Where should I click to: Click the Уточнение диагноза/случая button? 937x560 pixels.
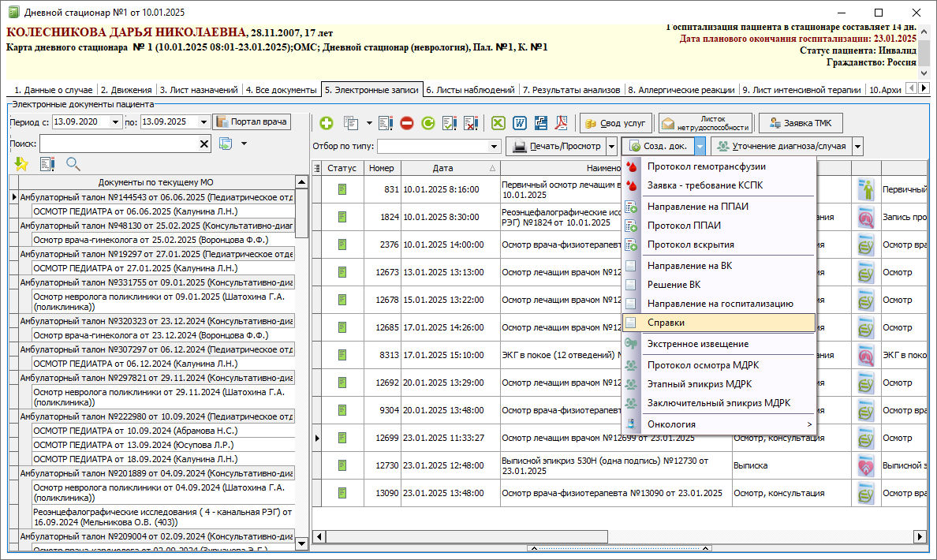(x=782, y=147)
